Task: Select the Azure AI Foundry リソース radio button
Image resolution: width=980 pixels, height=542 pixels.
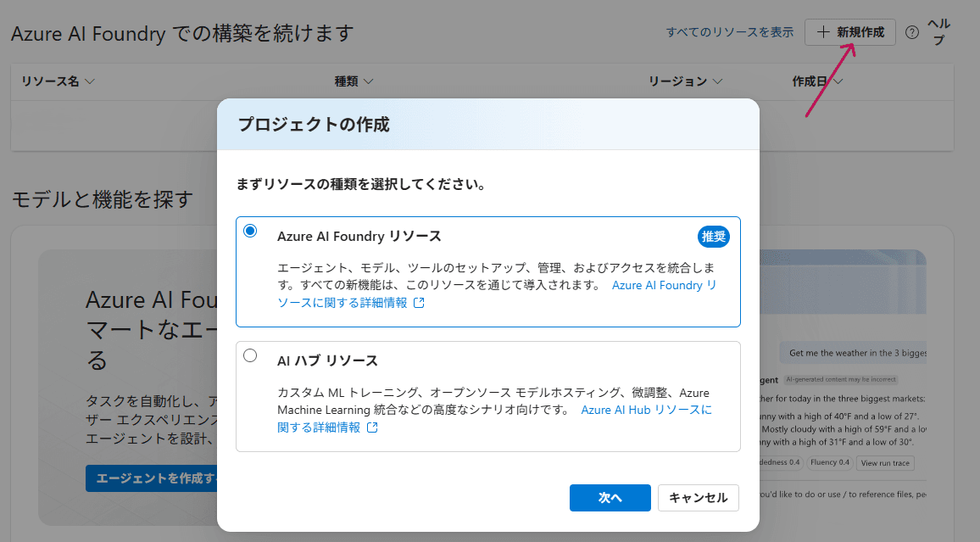Action: click(x=250, y=231)
